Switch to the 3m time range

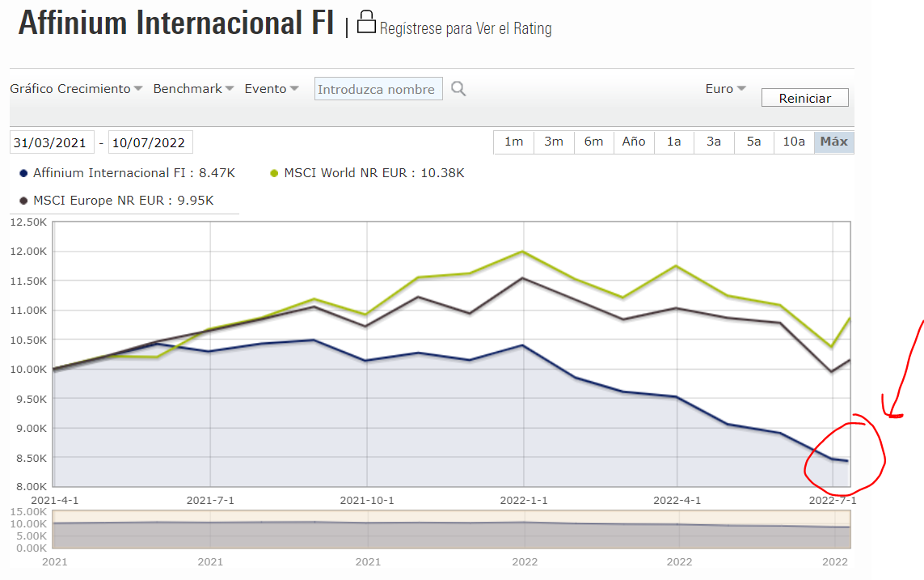(x=554, y=142)
